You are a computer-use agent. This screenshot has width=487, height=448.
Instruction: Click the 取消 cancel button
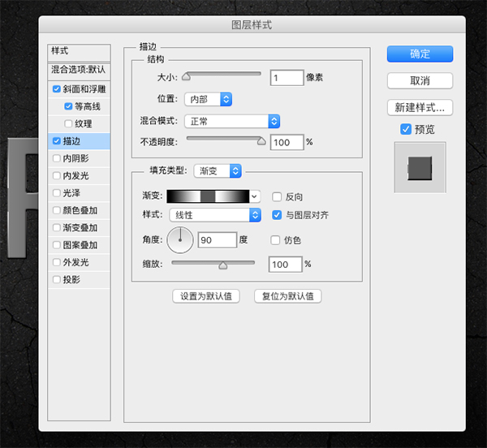pos(420,80)
